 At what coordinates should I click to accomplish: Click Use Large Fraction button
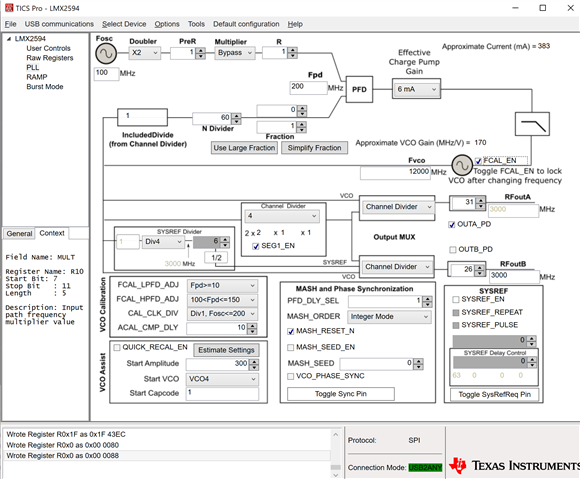click(x=244, y=148)
